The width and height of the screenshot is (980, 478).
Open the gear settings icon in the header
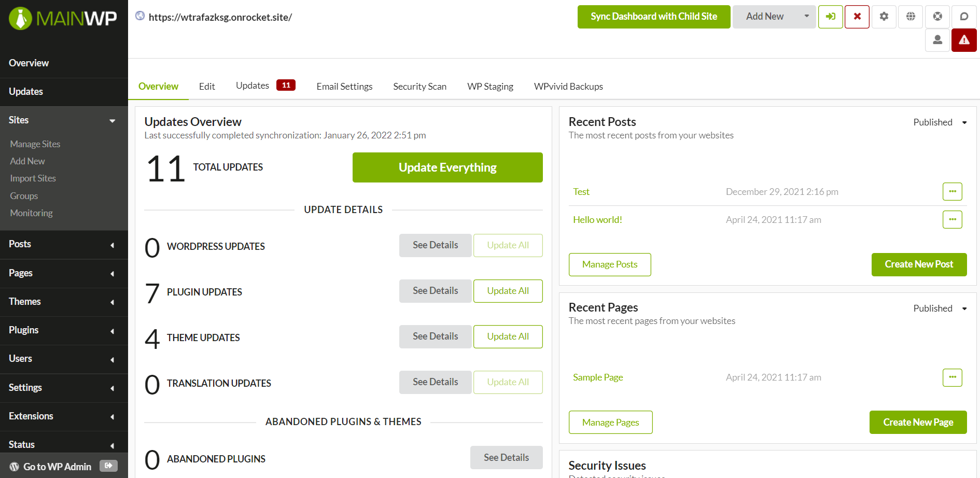click(x=884, y=17)
